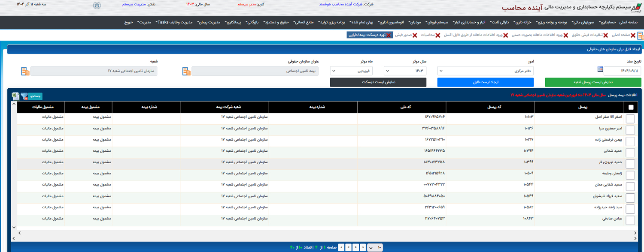Click the تاریخ سند date input field
Screen dimensions: 644x252
click(623, 71)
